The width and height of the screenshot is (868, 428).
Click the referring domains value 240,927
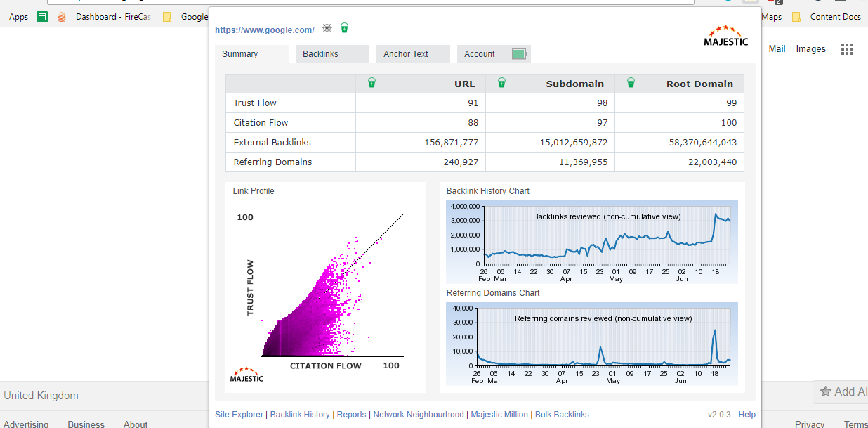pos(460,162)
